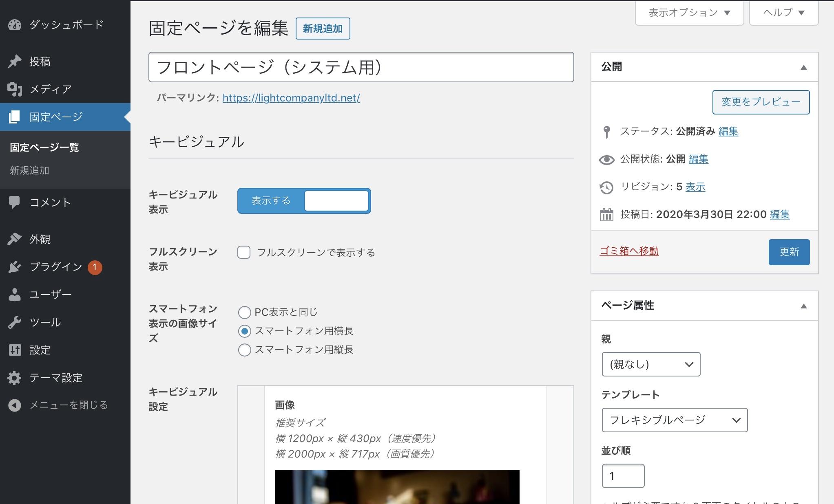Click the コメント speech bubble icon
834x504 pixels.
coord(15,202)
